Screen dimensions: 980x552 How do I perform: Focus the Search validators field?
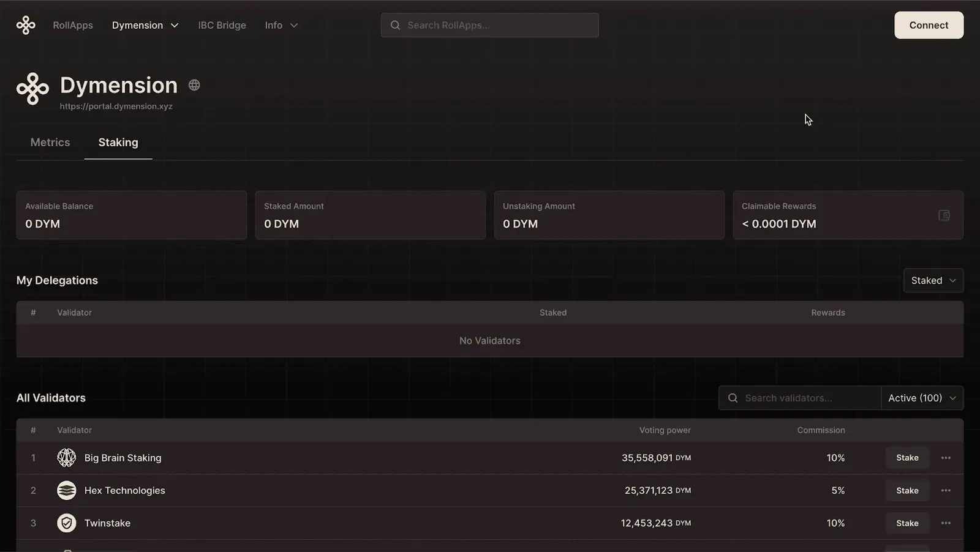[x=799, y=398]
